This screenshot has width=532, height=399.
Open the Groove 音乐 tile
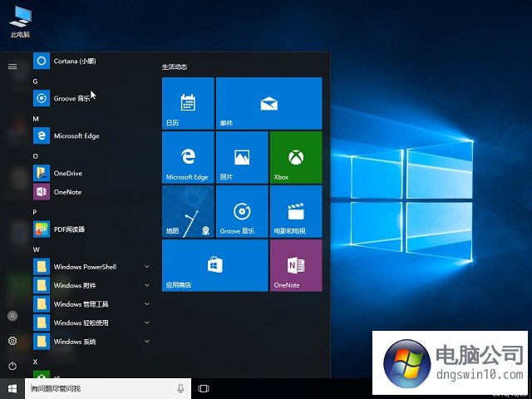pyautogui.click(x=242, y=211)
